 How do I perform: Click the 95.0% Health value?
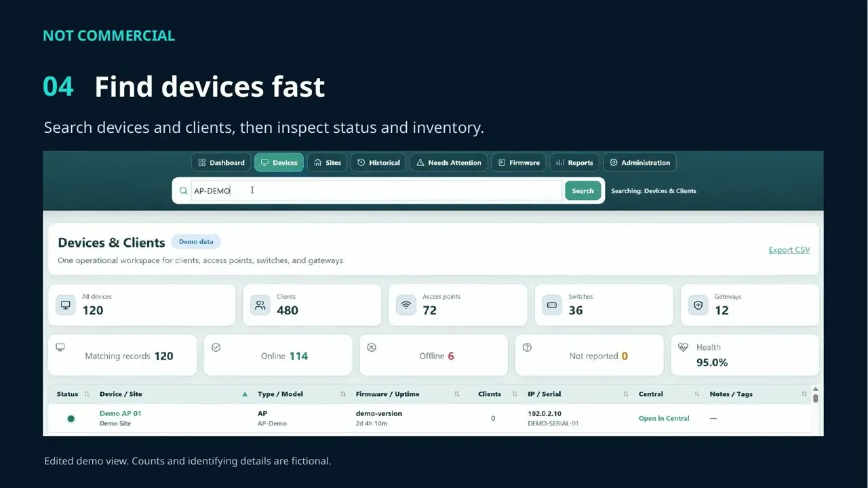712,363
